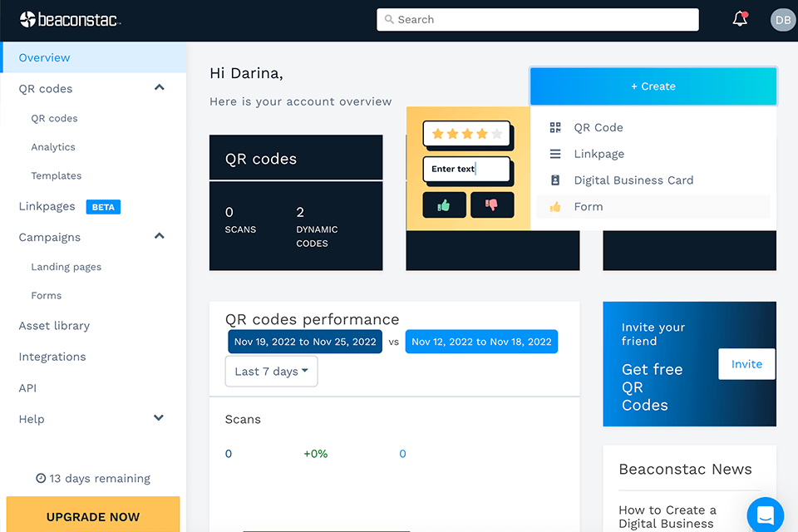The height and width of the screenshot is (532, 798).
Task: Open Landing pages in sidebar
Action: [x=66, y=267]
